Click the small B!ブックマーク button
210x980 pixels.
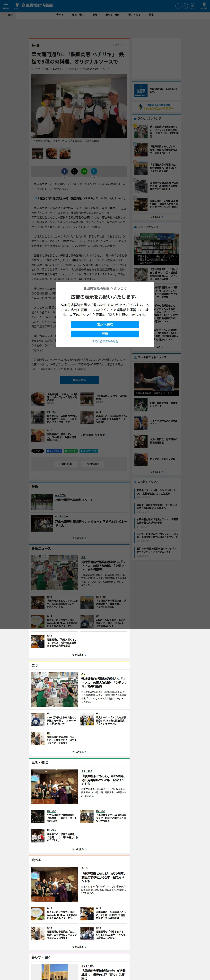point(89,451)
